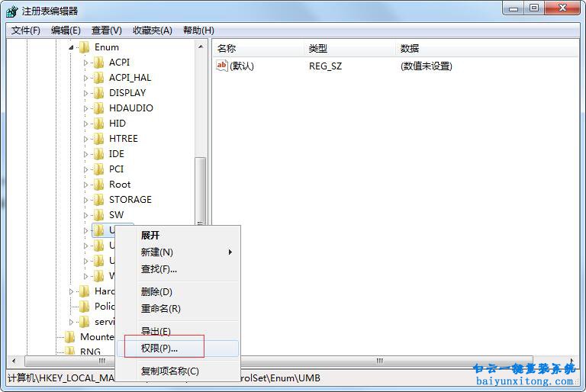Select the HTREE key label
The height and width of the screenshot is (392, 586).
tap(124, 139)
